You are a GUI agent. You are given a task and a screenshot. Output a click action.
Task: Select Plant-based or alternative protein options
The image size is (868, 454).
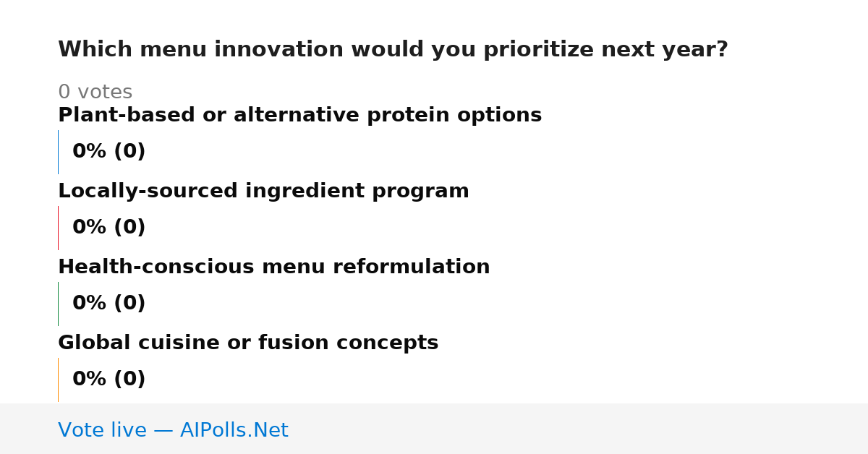[x=299, y=115]
